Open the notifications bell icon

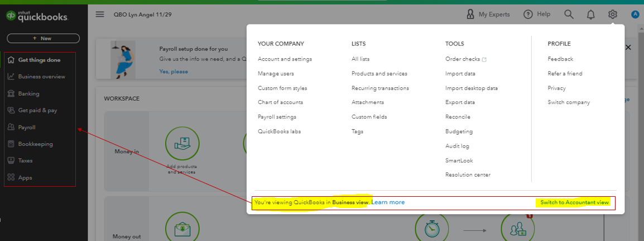(590, 15)
